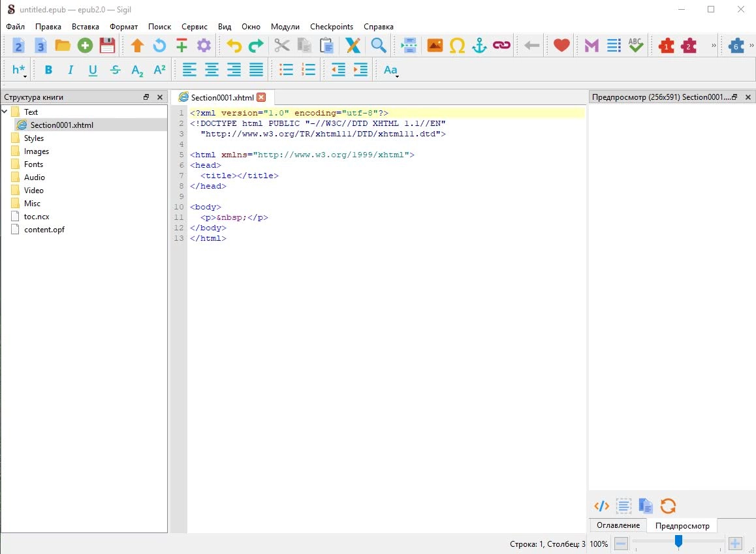Zoom out with the minus button
The height and width of the screenshot is (554, 756).
(x=621, y=544)
